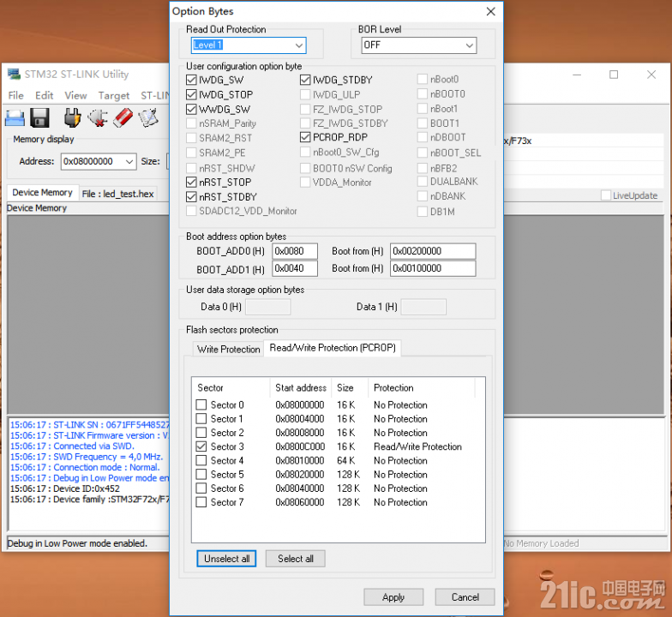Uncheck the IWDG_STOP option
The width and height of the screenshot is (672, 617).
(x=191, y=94)
